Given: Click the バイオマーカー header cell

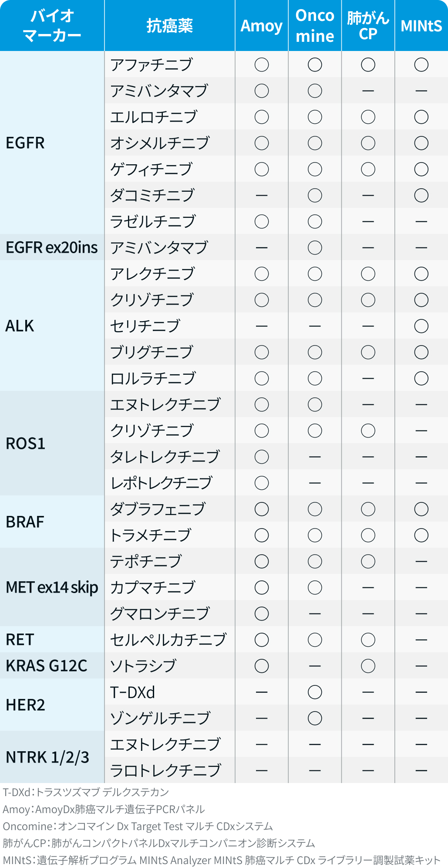Looking at the screenshot, I should tap(52, 26).
